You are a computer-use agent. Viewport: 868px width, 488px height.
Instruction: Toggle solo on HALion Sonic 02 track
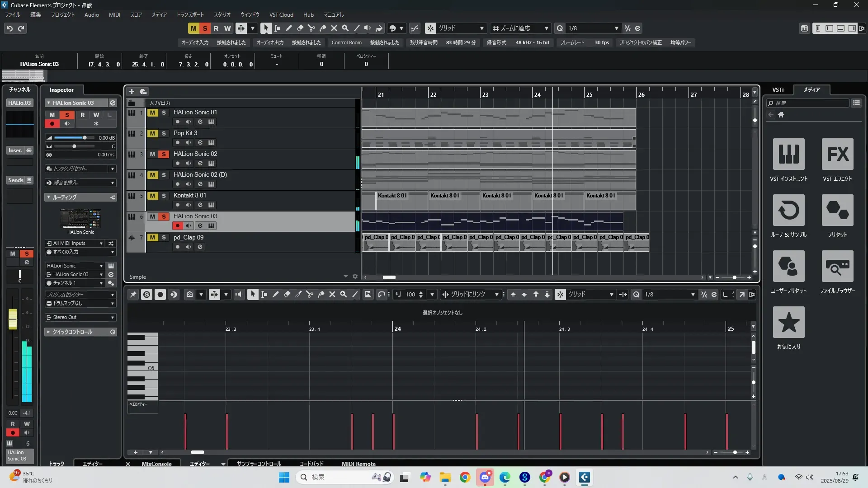pos(164,154)
